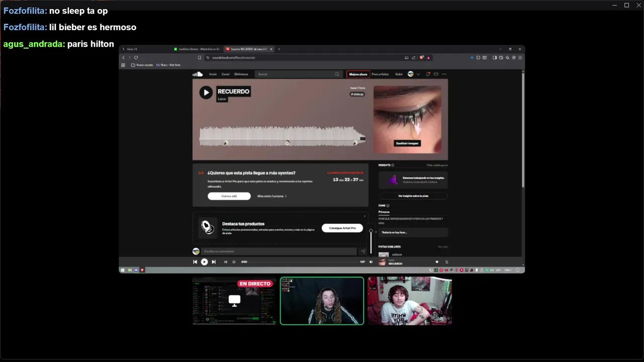Viewport: 644px width, 362px height.
Task: Skip to next track in bottom player
Action: tap(213, 262)
